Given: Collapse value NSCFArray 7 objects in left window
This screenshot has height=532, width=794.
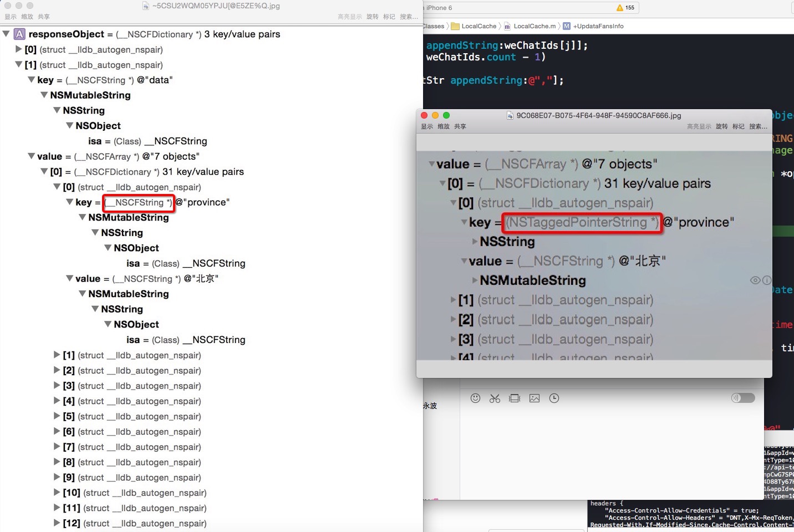Looking at the screenshot, I should [32, 156].
